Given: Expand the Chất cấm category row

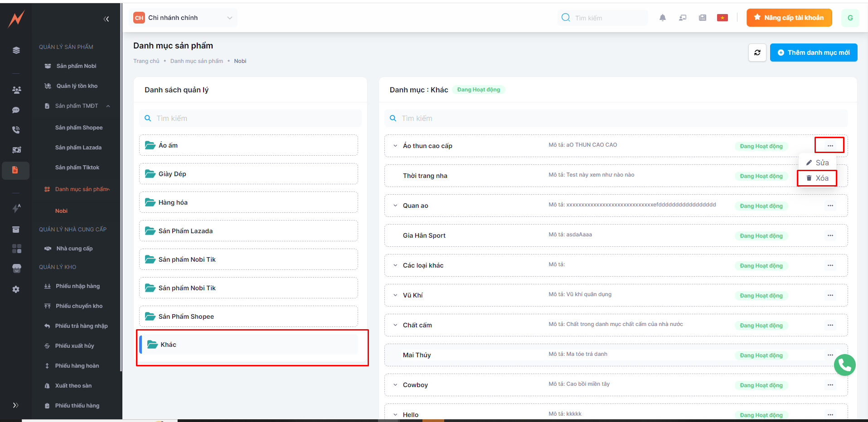Looking at the screenshot, I should [x=395, y=325].
